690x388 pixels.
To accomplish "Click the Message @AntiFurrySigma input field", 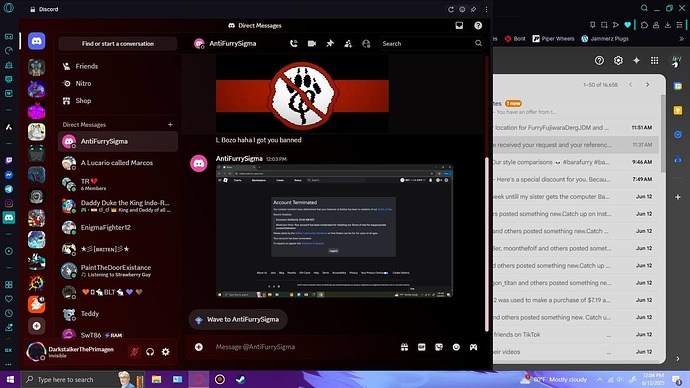I will pyautogui.click(x=304, y=347).
